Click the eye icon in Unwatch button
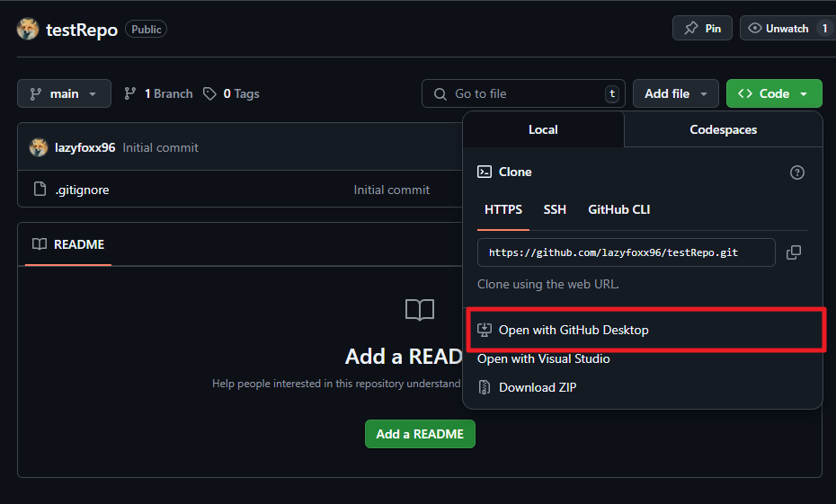 [754, 28]
